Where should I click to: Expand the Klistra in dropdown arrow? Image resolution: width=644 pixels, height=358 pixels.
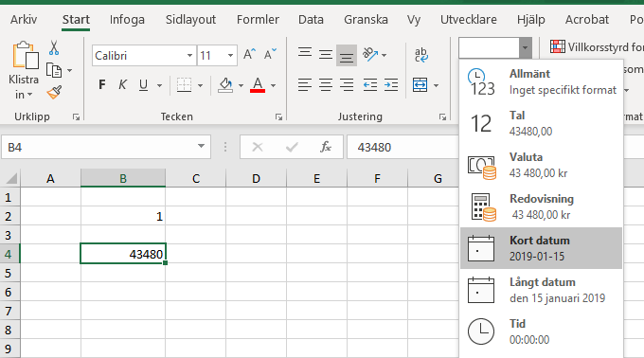point(29,96)
